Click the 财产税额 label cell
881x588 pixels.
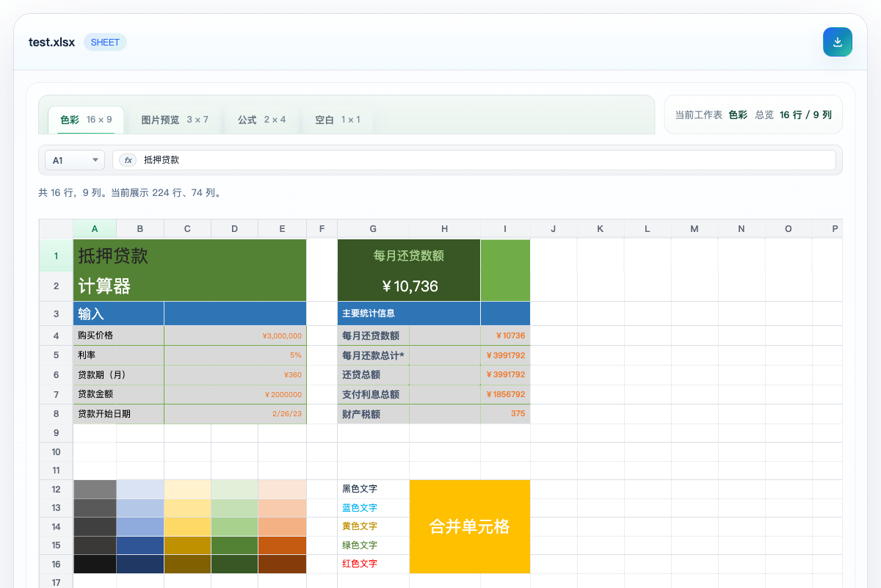(x=373, y=414)
